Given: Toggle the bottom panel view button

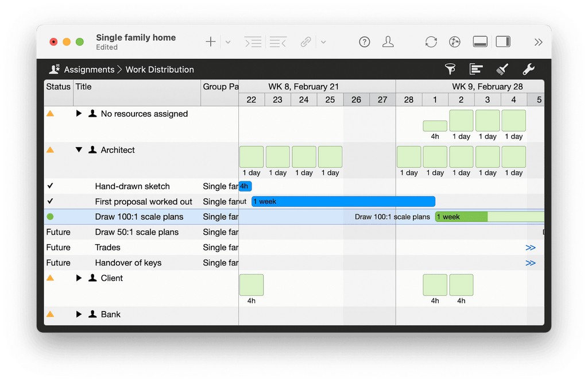Looking at the screenshot, I should tap(480, 42).
